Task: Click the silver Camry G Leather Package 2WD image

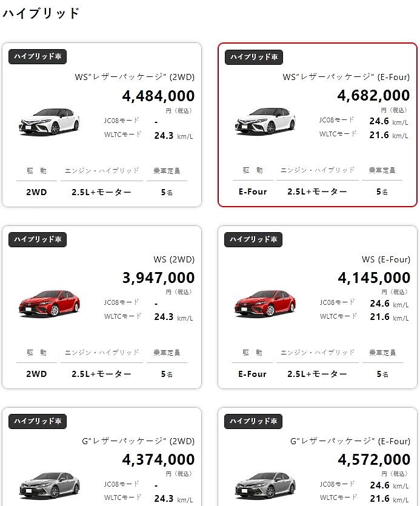Action: click(x=49, y=485)
